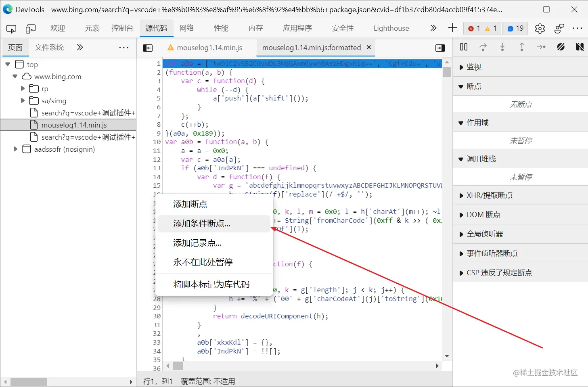This screenshot has height=387, width=588.
Task: Expand the CSP 违反了规定断点 section
Action: pyautogui.click(x=520, y=273)
